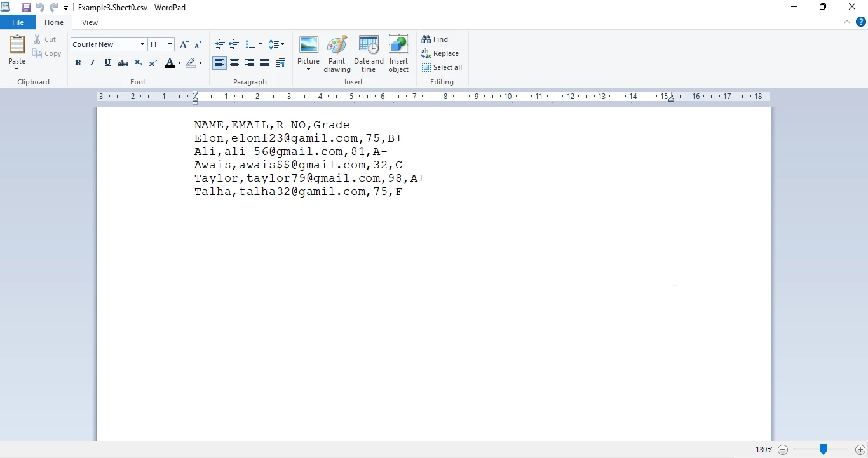This screenshot has width=868, height=458.
Task: Open the File menu
Action: click(18, 22)
